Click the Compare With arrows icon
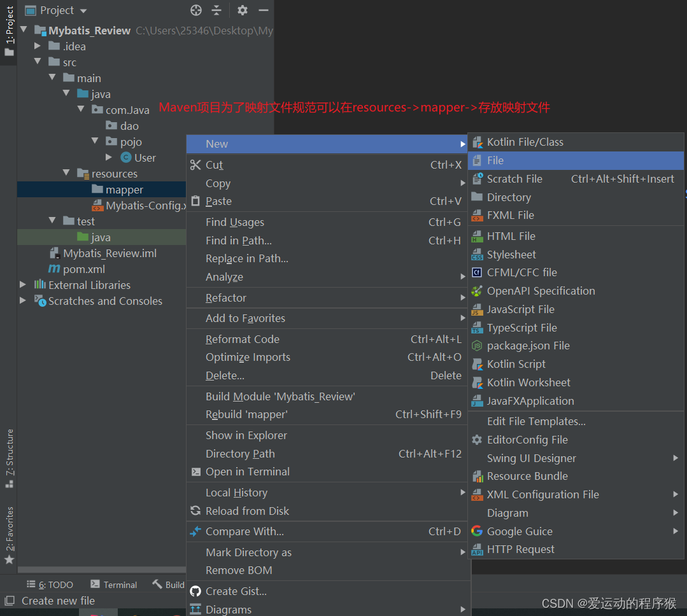 click(x=195, y=531)
